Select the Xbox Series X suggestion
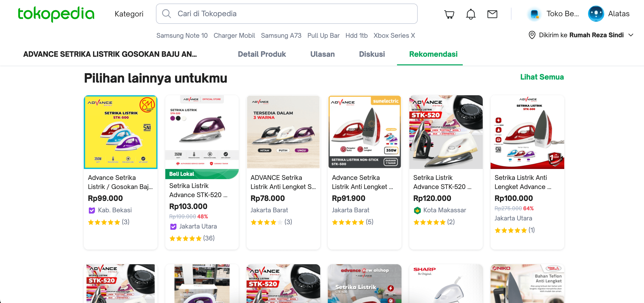This screenshot has width=644, height=303. tap(394, 35)
